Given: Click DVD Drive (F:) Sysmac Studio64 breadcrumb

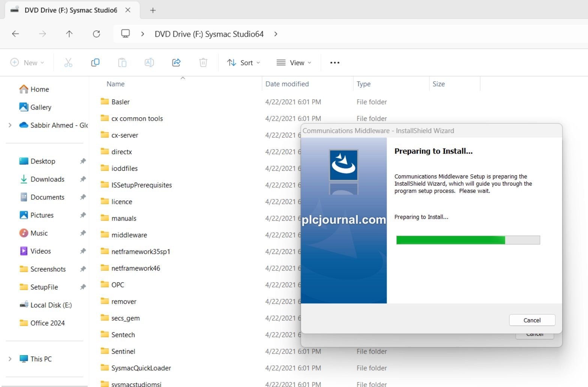Looking at the screenshot, I should click(209, 34).
